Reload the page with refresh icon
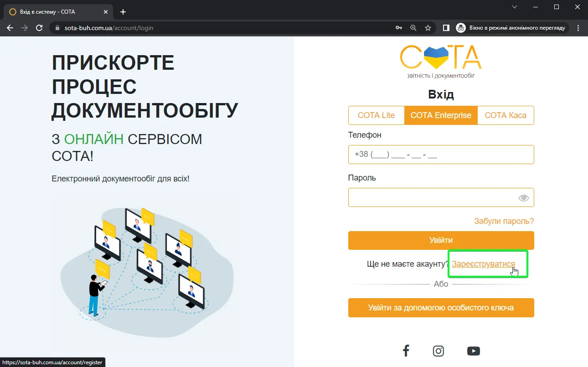Screen dimensions: 588x367 pyautogui.click(x=39, y=28)
